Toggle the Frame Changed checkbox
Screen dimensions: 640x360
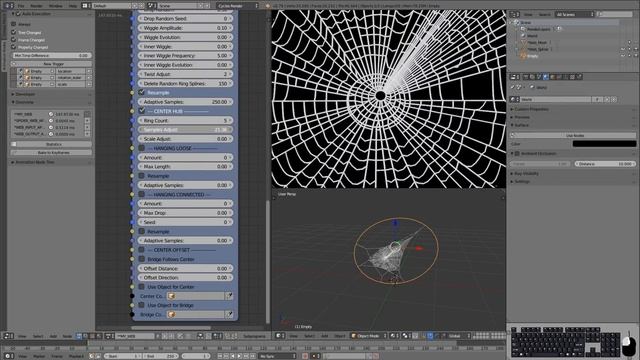[13, 40]
